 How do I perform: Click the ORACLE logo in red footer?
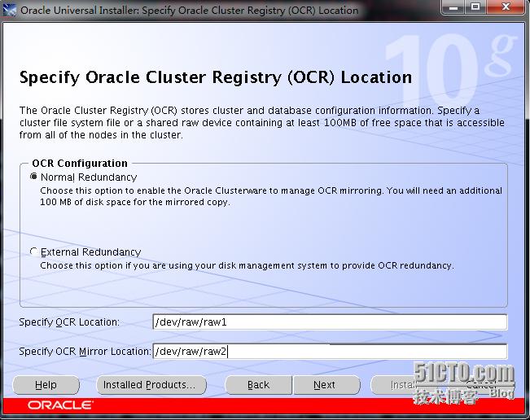(x=60, y=405)
